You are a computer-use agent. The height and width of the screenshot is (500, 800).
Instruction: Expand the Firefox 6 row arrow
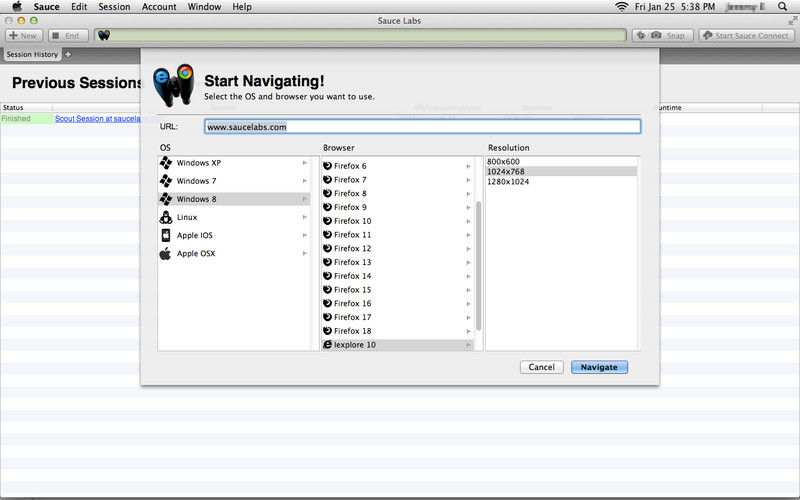[468, 166]
